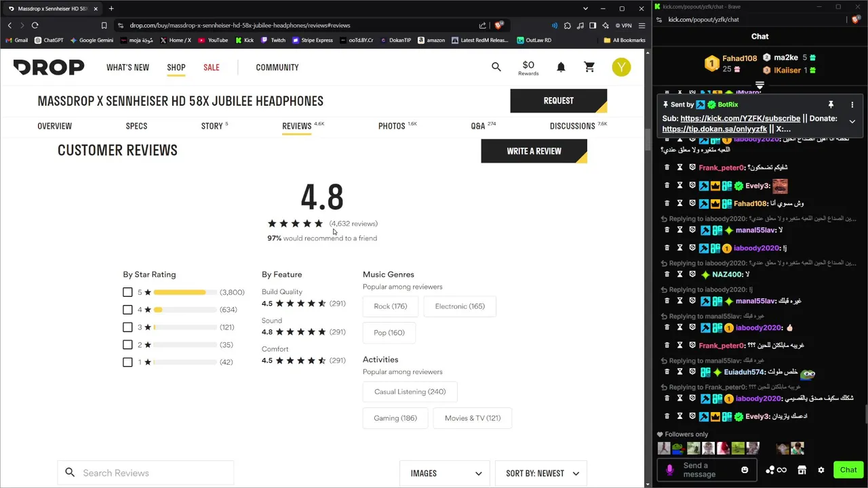Open the tip.dokan.sa/onlyyzfk link
Image resolution: width=868 pixels, height=488 pixels.
click(x=715, y=129)
